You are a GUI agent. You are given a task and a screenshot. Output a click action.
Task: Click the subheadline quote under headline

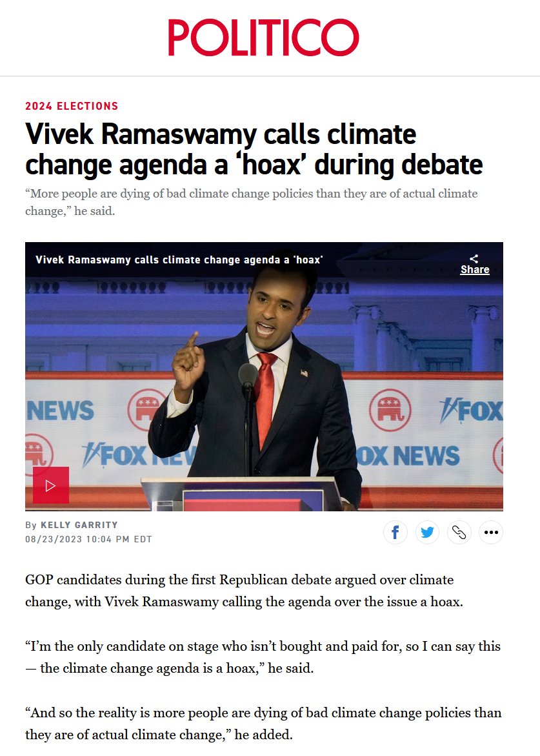point(252,202)
